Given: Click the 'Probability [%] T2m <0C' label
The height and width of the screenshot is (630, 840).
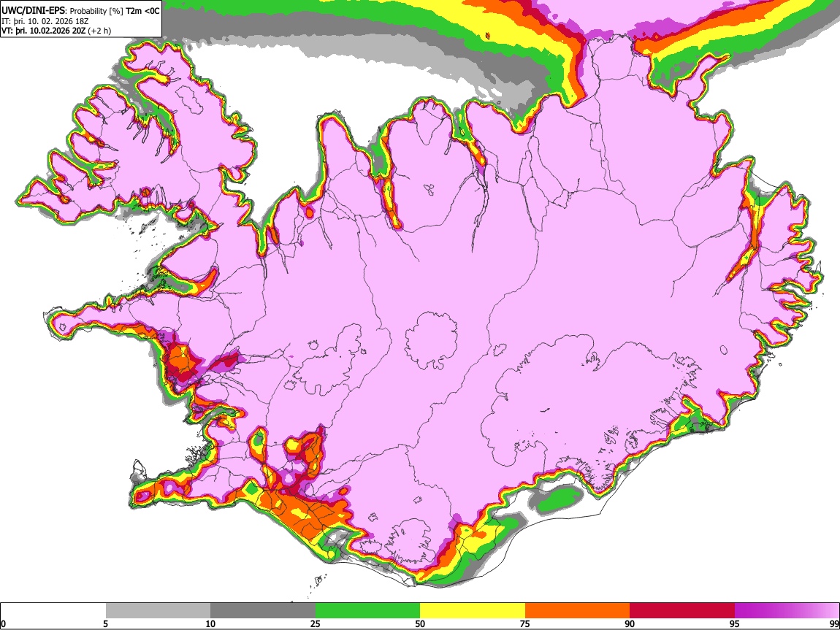Looking at the screenshot, I should (115, 11).
